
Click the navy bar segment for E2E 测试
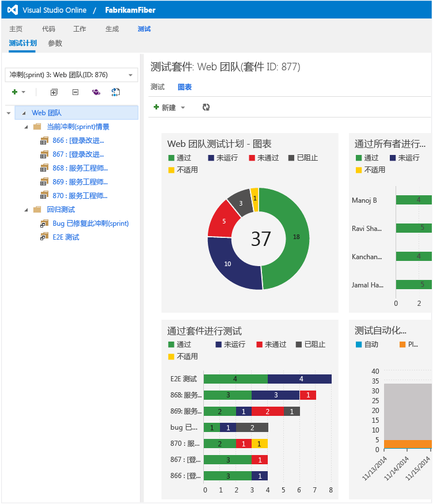(299, 379)
